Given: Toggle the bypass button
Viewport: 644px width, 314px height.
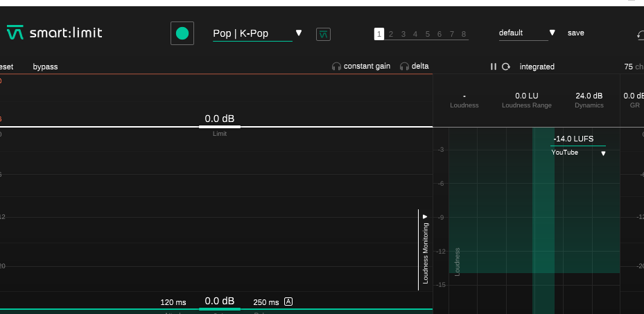Looking at the screenshot, I should (x=45, y=67).
